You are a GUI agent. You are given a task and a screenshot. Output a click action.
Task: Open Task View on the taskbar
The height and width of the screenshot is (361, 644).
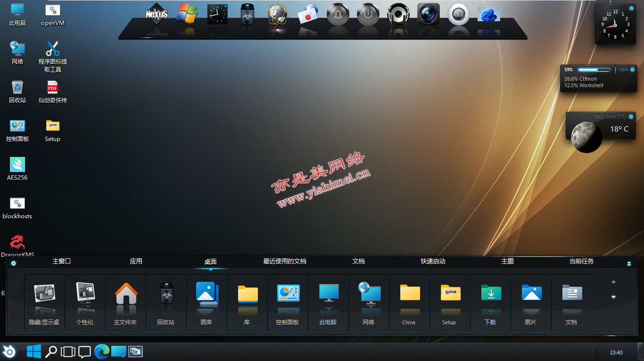click(68, 352)
